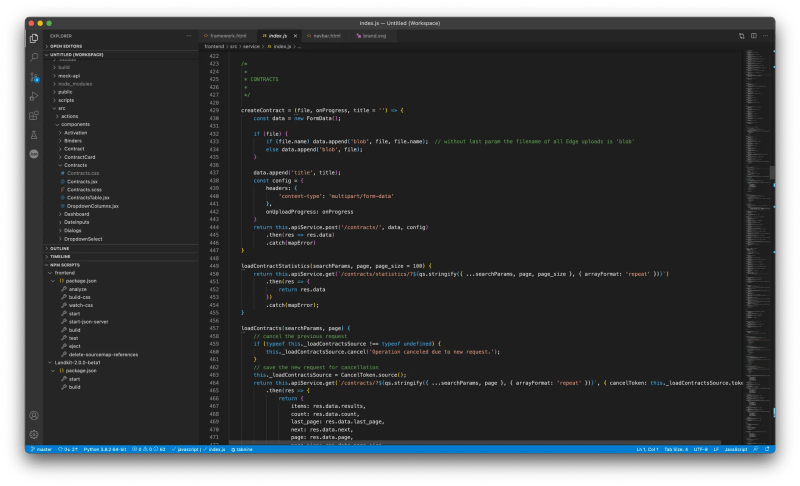Collapse the frontend npm scripts group
This screenshot has height=486, width=800.
(64, 273)
